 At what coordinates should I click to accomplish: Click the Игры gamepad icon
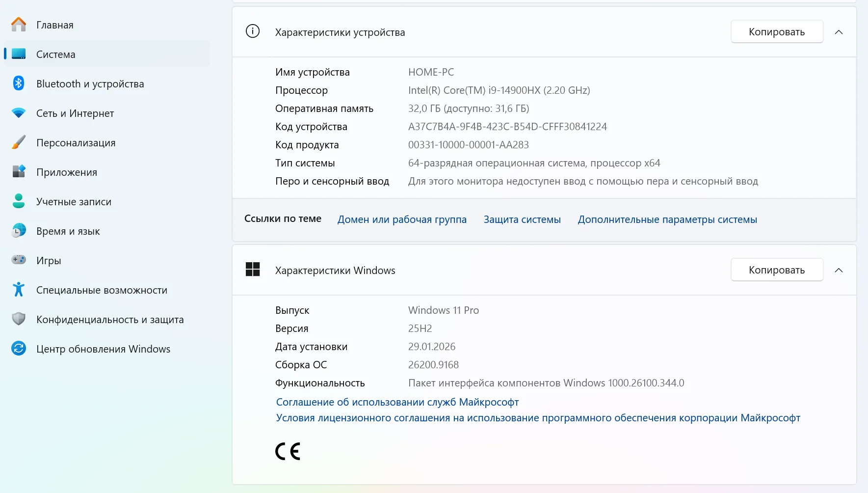pyautogui.click(x=19, y=260)
